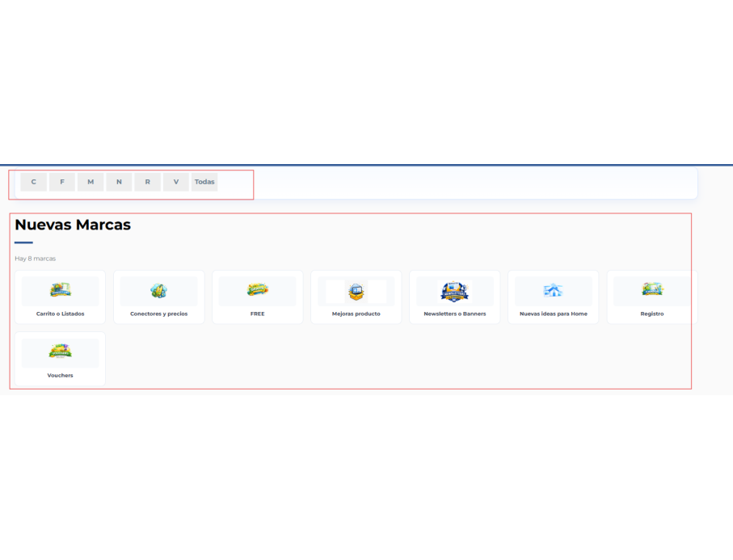
Task: Filter brands by letter C
Action: (34, 182)
